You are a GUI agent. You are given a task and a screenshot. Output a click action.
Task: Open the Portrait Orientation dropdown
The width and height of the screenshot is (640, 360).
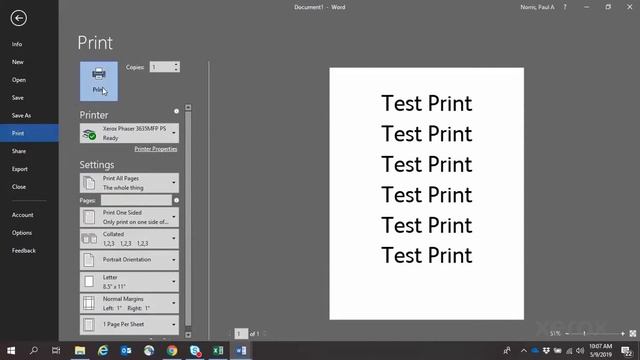tap(129, 260)
